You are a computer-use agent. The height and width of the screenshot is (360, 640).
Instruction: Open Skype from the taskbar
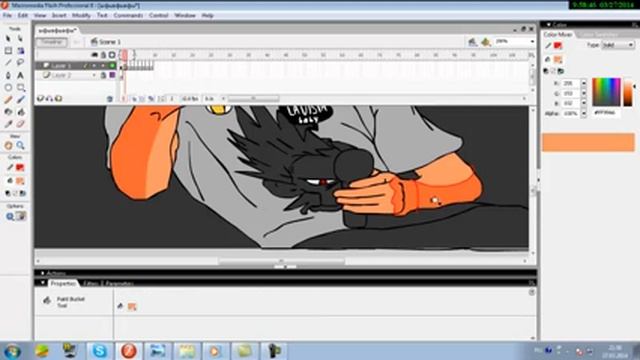tap(99, 351)
